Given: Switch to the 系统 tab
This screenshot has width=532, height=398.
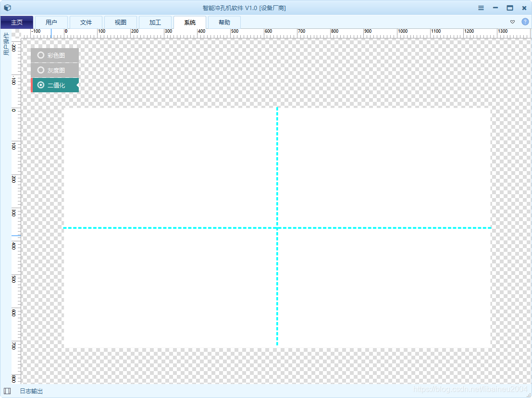Looking at the screenshot, I should click(x=190, y=23).
